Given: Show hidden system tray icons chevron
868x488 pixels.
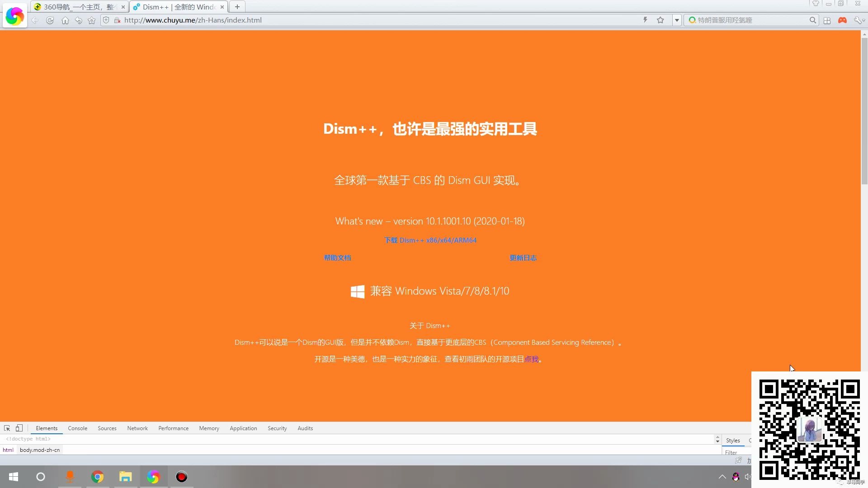Looking at the screenshot, I should coord(722,477).
